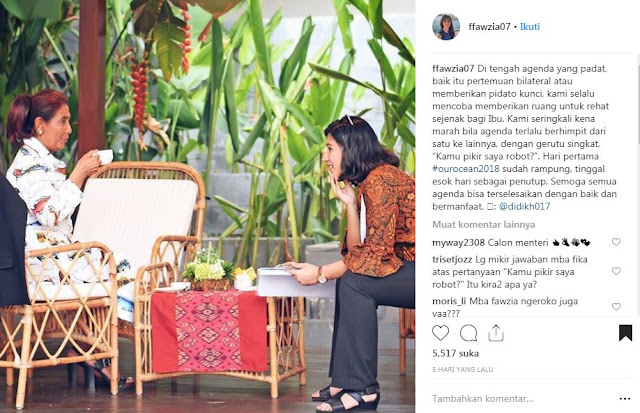Like the trisetjozz comment heart
The height and width of the screenshot is (413, 640).
coord(616,271)
